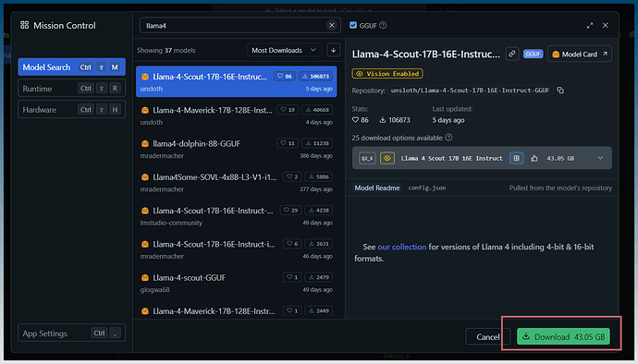Copy the repository name
The image size is (638, 364).
click(x=560, y=91)
